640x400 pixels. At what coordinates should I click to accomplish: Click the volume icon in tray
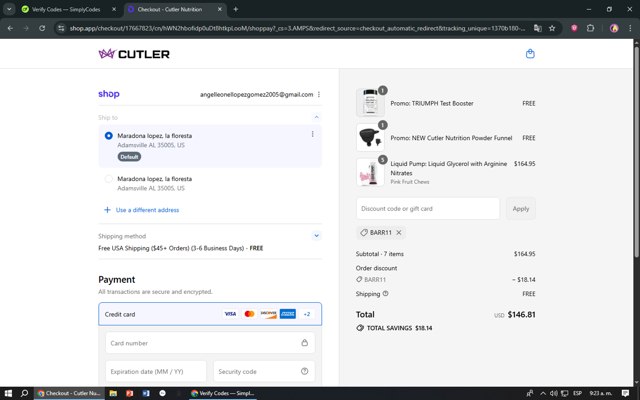coord(553,393)
